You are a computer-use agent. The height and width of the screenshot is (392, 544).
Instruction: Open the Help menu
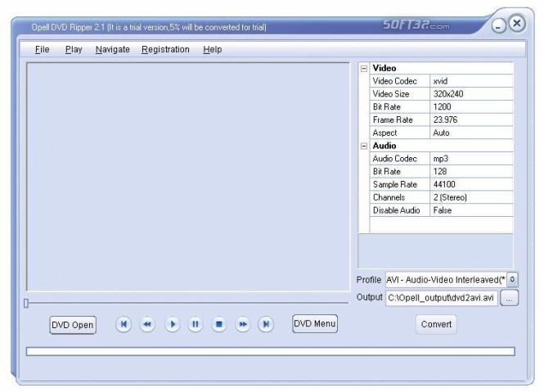(x=213, y=50)
